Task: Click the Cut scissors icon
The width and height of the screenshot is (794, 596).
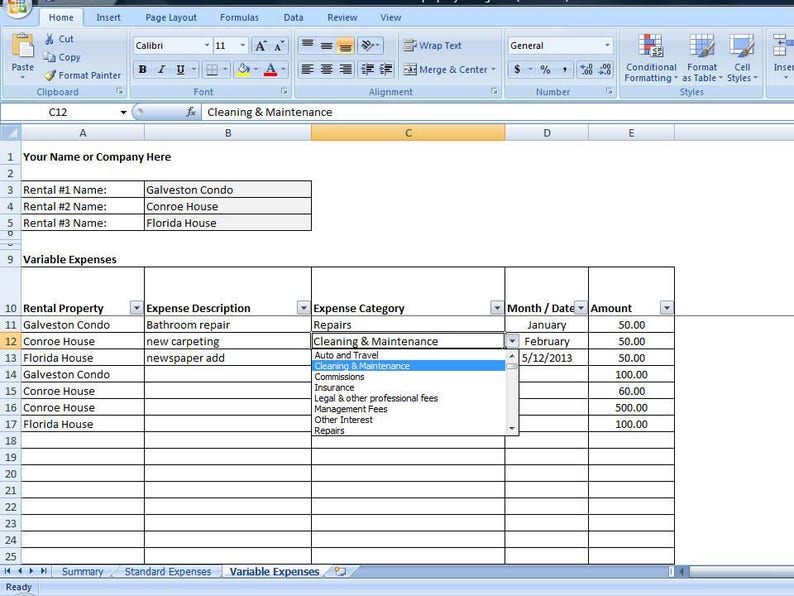Action: [50, 39]
